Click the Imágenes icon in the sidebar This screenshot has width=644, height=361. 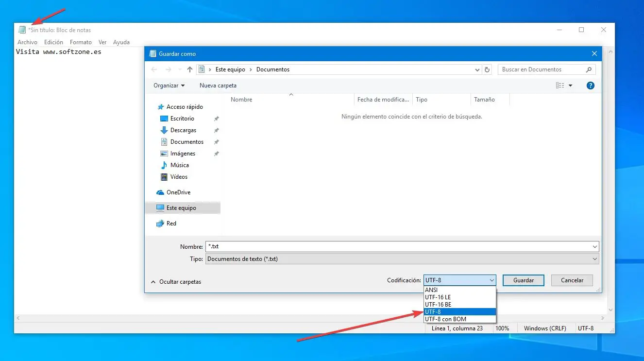[x=164, y=154]
